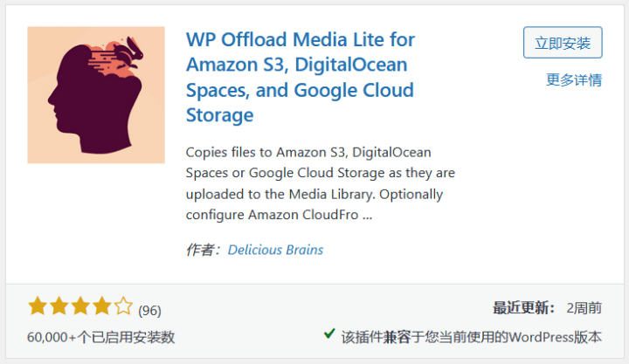
Task: Click the 2周前 update time
Action: pos(584,307)
